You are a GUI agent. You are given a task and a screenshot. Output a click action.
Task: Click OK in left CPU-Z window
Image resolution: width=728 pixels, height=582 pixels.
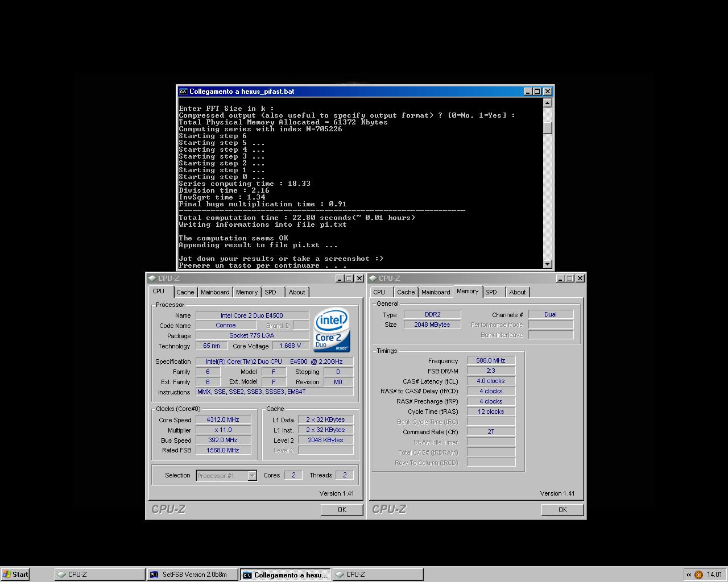[342, 509]
